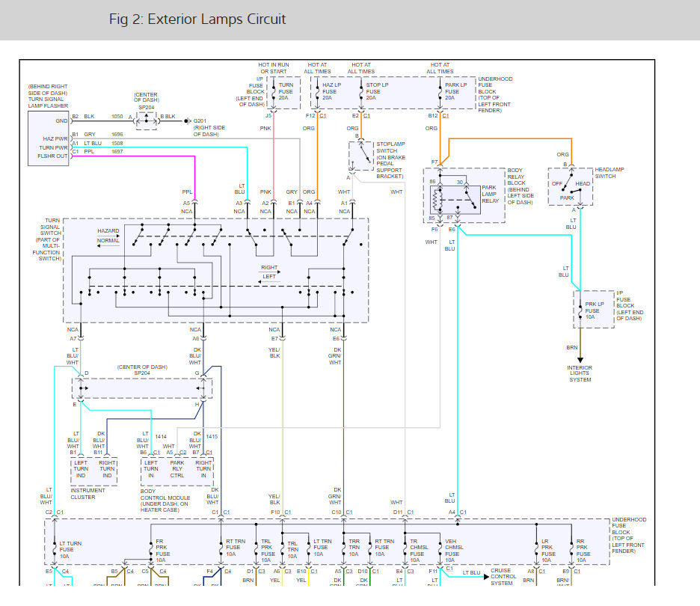Click the "TRR TRN 10A" fuse label
The image size is (700, 606).
[x=354, y=548]
